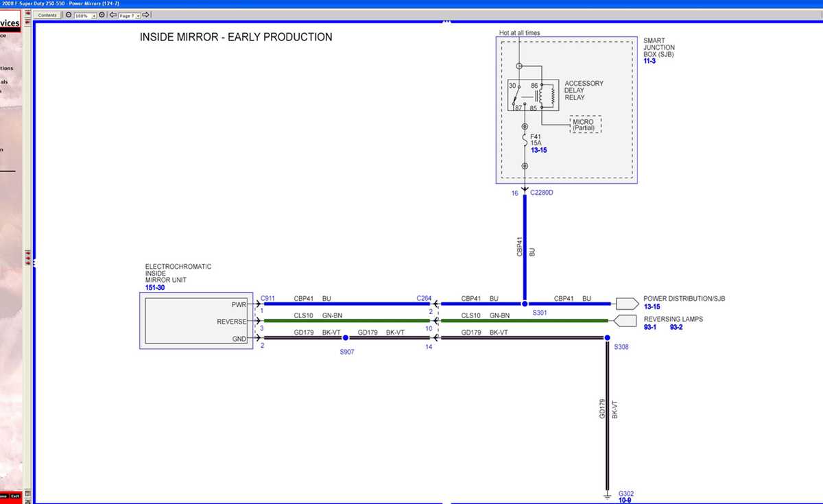Click connector label C2280D

click(x=541, y=193)
